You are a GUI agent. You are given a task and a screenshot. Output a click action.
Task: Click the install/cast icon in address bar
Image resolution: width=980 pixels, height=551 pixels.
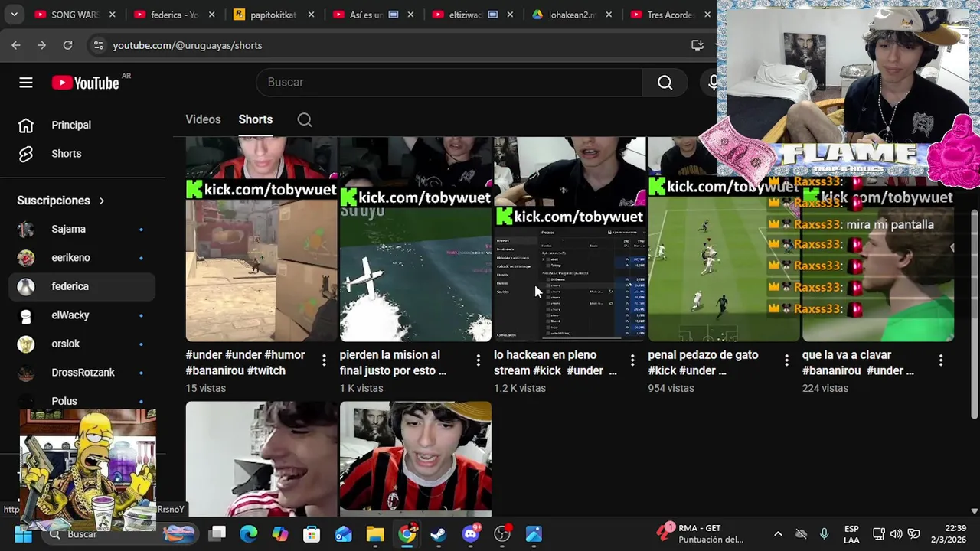(697, 45)
